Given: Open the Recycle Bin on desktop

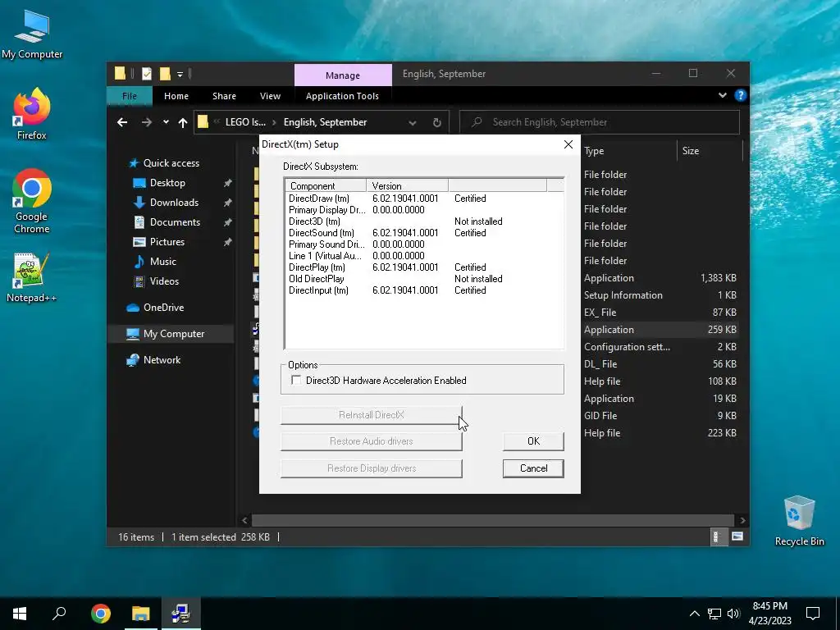Looking at the screenshot, I should [x=799, y=521].
